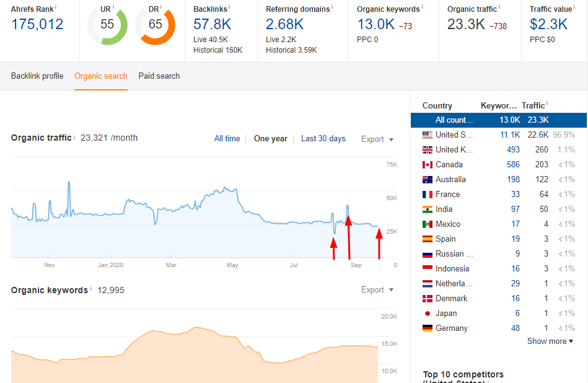This screenshot has height=383, width=588.
Task: Open the Backlink profile tab
Action: (x=37, y=76)
